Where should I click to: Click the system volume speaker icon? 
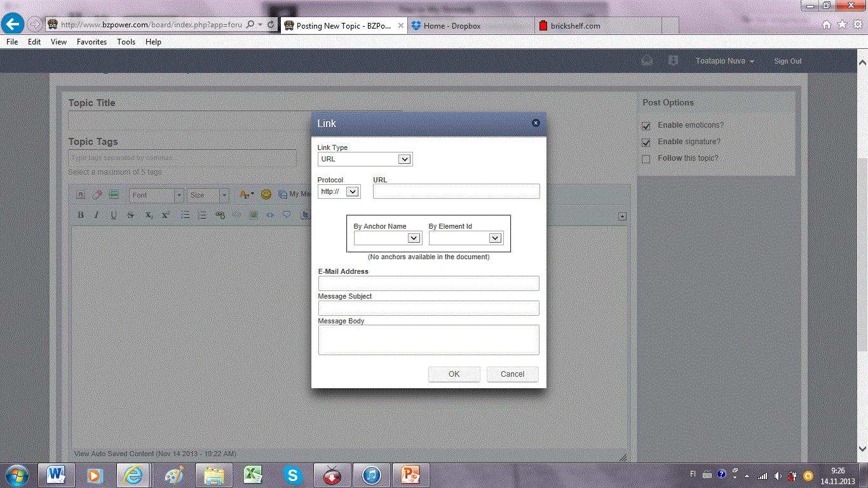pyautogui.click(x=778, y=475)
